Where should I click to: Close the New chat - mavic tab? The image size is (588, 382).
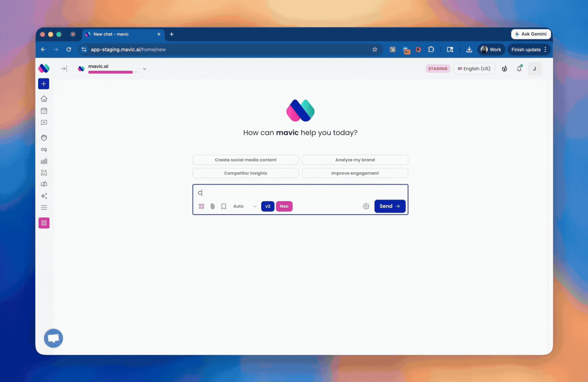coord(159,34)
